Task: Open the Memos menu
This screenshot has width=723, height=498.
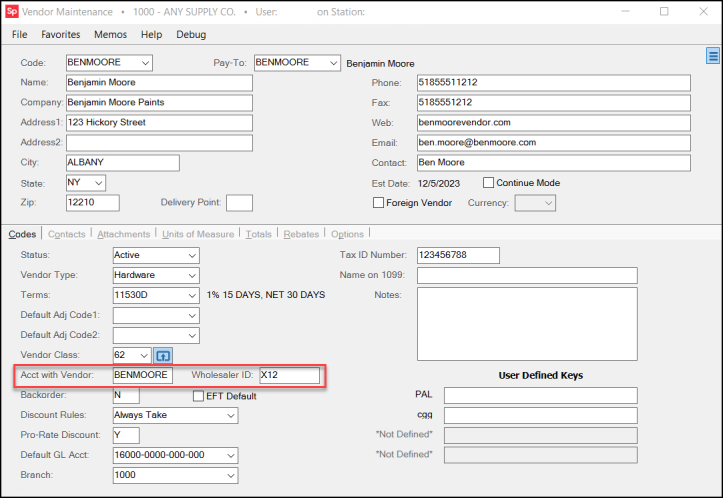Action: tap(111, 35)
